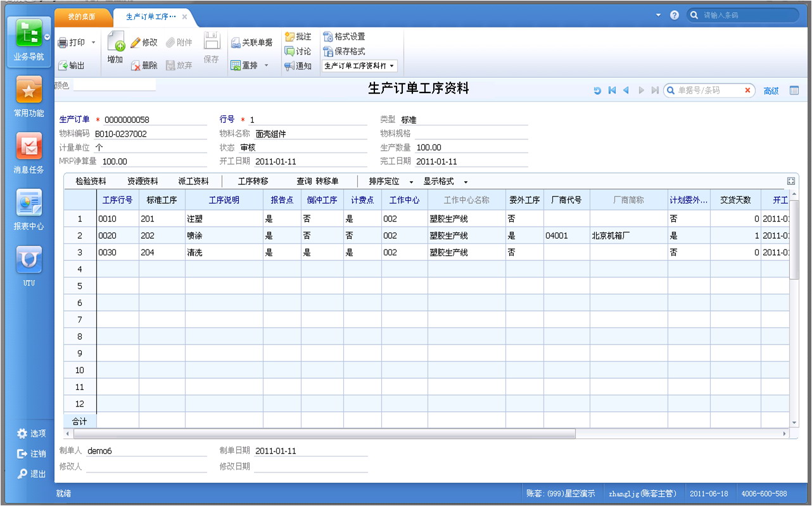This screenshot has height=506, width=812.
Task: Click the refresh record arrow icon
Action: tap(597, 91)
